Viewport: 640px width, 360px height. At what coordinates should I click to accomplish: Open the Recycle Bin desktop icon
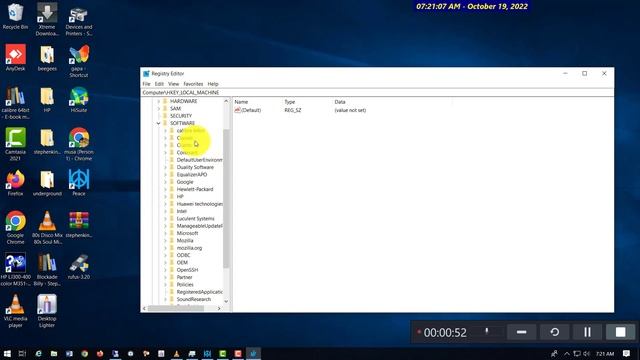(x=15, y=16)
